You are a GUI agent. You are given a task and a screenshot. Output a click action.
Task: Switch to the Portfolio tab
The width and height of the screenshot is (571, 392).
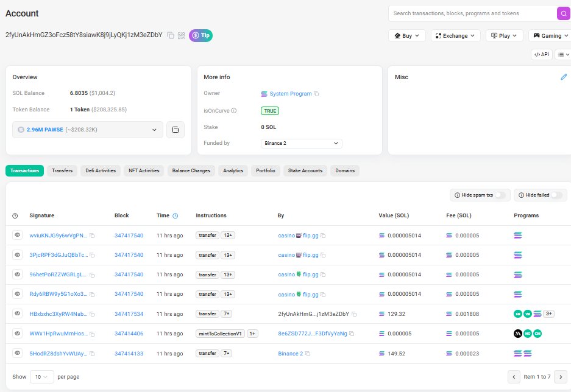point(266,170)
